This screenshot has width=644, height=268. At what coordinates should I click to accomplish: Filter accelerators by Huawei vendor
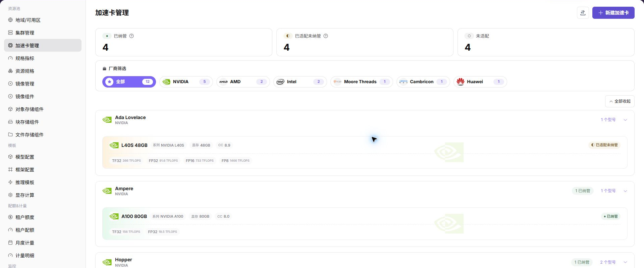480,82
